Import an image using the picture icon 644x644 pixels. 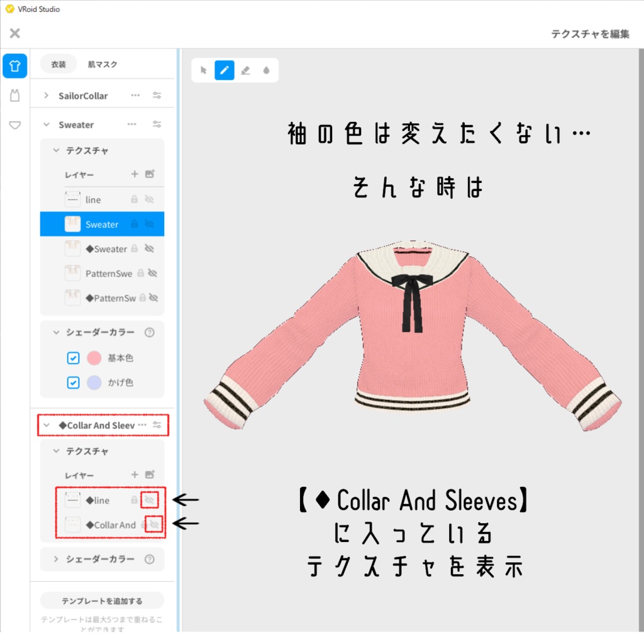149,175
